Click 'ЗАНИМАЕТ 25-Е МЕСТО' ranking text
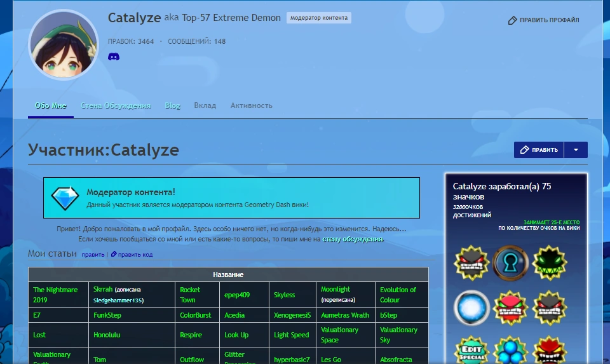Viewport: 610px width, 364px height. [552, 222]
